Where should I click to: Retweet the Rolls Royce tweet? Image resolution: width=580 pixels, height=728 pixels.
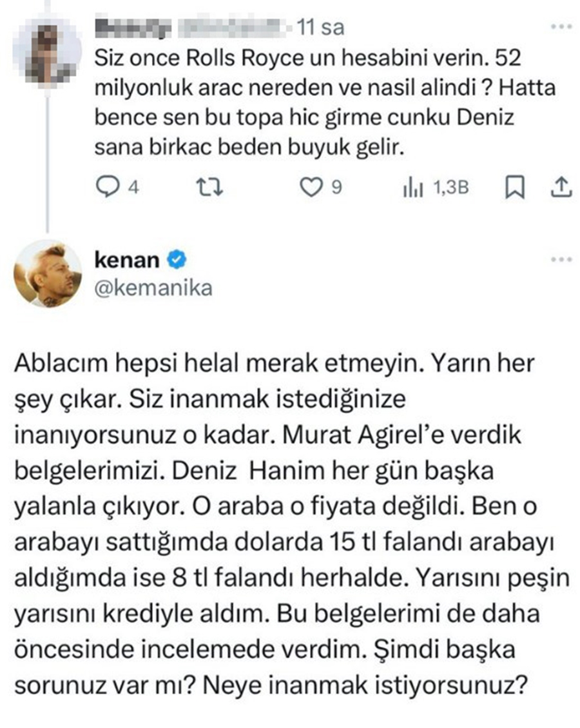209,187
